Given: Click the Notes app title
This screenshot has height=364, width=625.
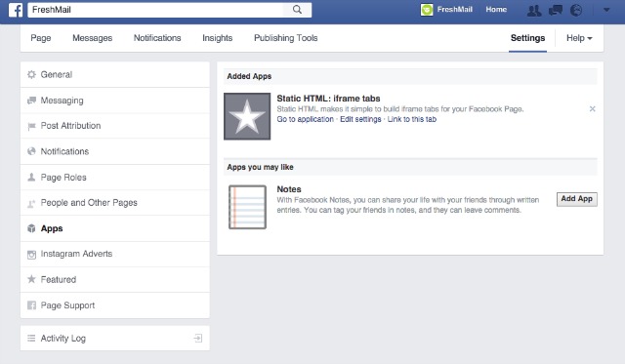Looking at the screenshot, I should [289, 189].
